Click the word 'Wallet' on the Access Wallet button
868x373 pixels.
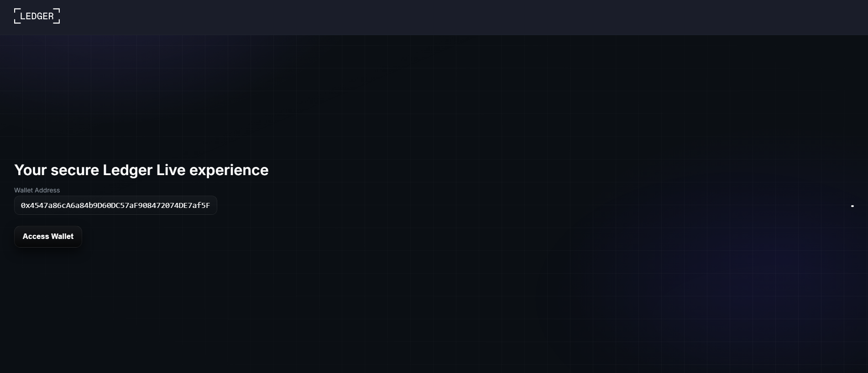(62, 237)
